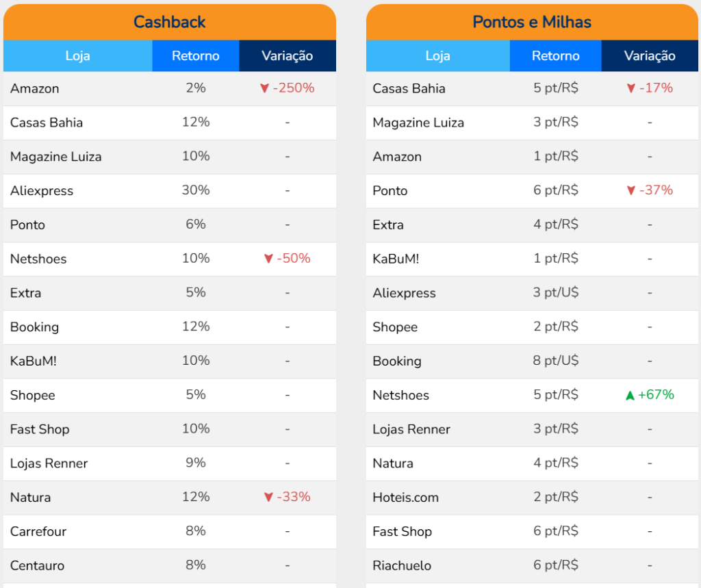
Task: Open Magazine Luiza in Cashback list
Action: pyautogui.click(x=56, y=157)
